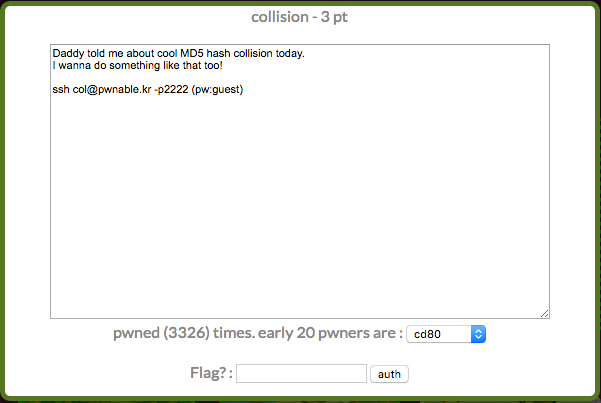Click the line 'I wanna do something like that too!'
Screen dimensions: 601x403
point(138,66)
